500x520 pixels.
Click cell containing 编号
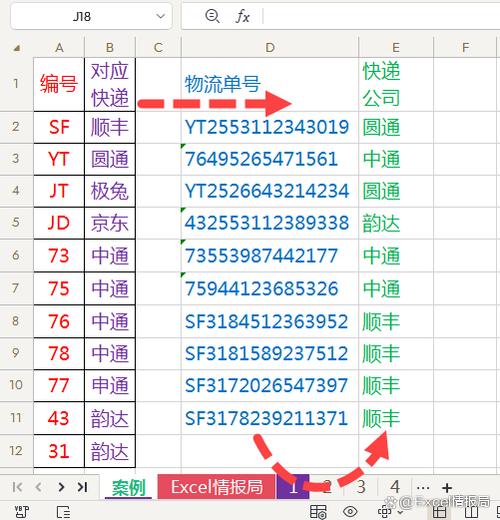59,84
